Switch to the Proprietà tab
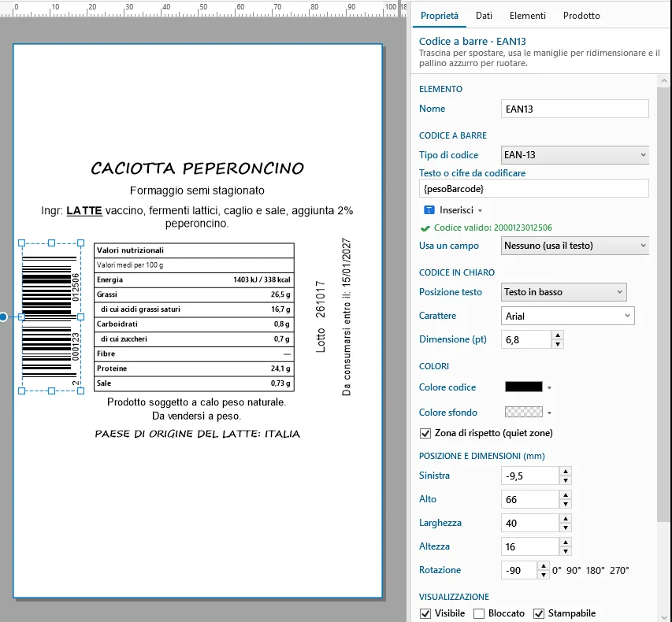This screenshot has height=622, width=672. 440,16
